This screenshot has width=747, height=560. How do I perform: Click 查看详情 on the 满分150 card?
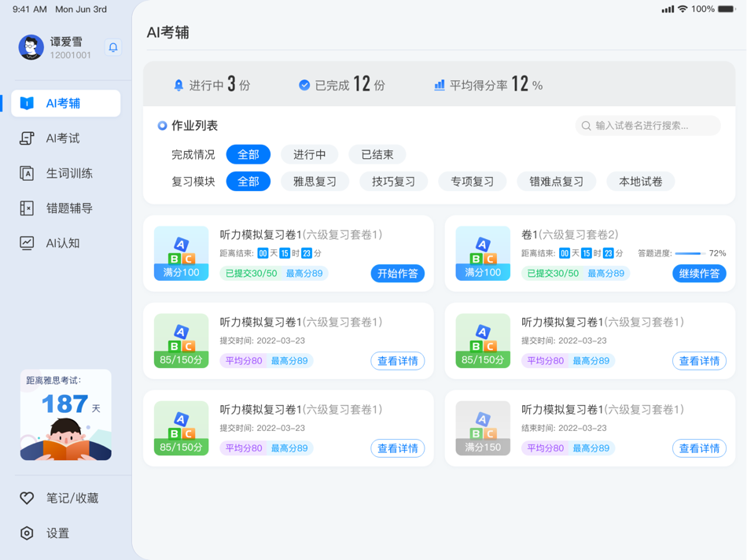point(699,448)
